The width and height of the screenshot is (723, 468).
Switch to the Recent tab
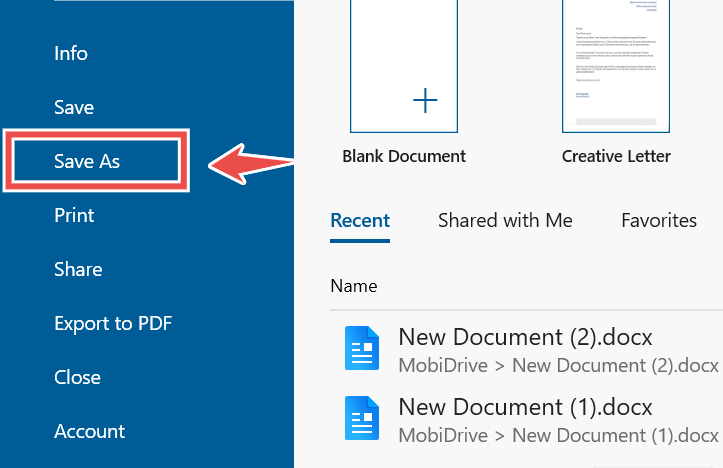[360, 220]
